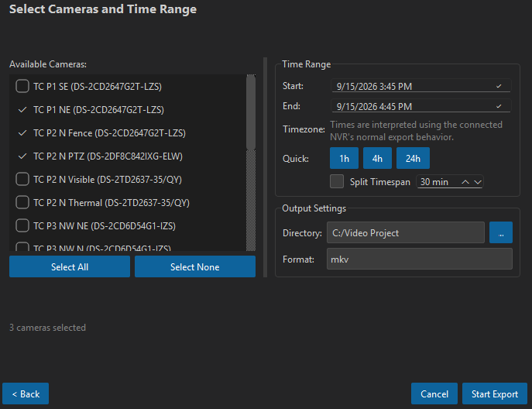The width and height of the screenshot is (532, 409).
Task: Check the TC P1 SE camera checkbox
Action: [22, 86]
